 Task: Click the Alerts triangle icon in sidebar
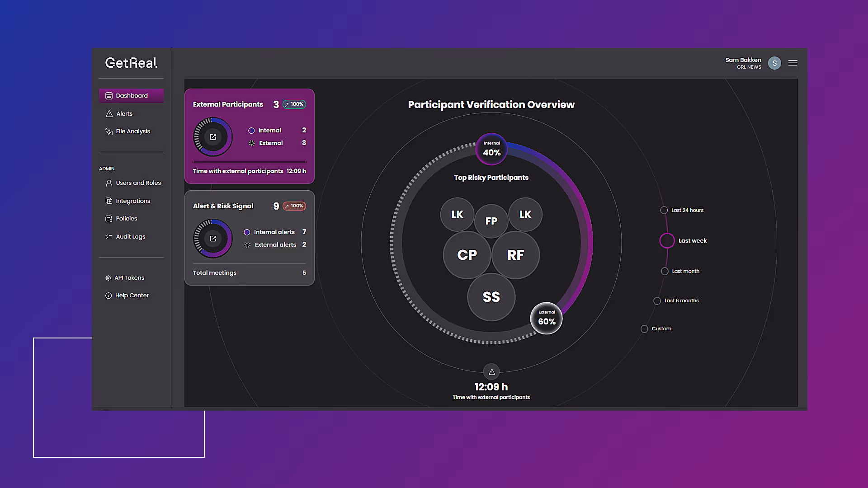point(109,114)
